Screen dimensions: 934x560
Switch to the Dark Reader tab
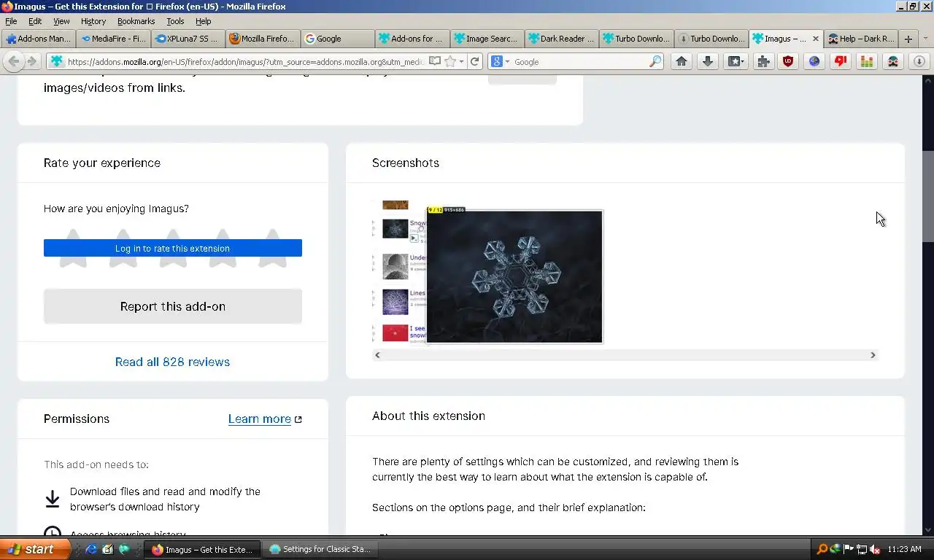point(562,39)
